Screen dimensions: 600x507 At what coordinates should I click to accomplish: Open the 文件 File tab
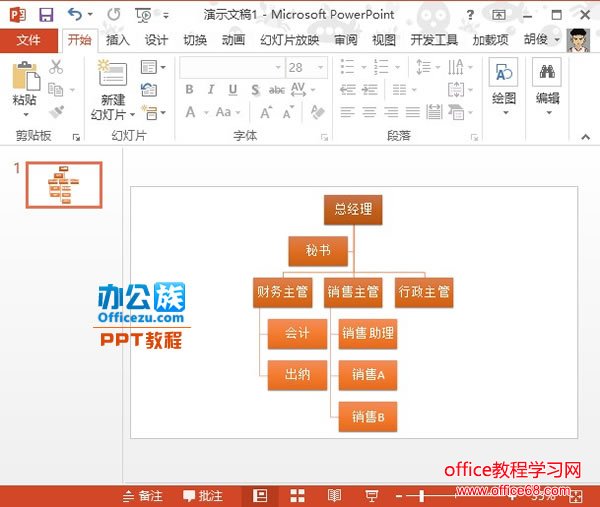pos(29,40)
